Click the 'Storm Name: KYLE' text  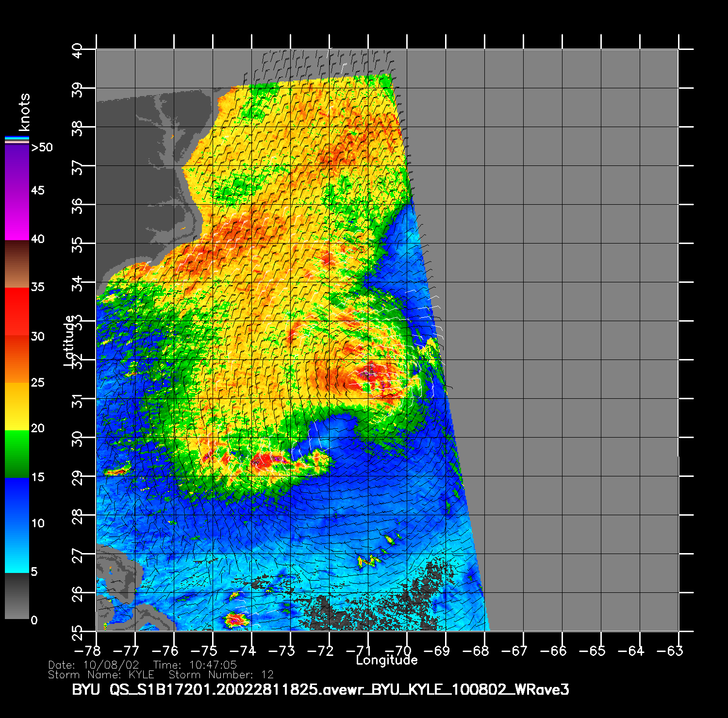pyautogui.click(x=101, y=675)
